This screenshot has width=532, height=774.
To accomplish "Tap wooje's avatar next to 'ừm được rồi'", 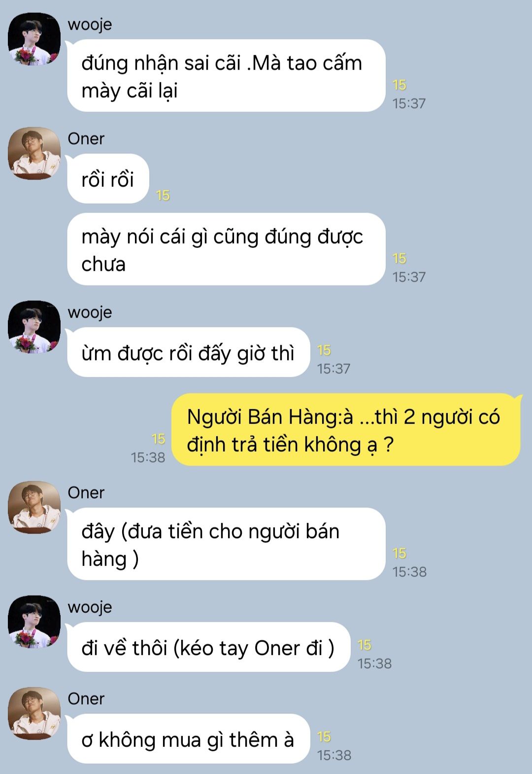I will pyautogui.click(x=34, y=327).
